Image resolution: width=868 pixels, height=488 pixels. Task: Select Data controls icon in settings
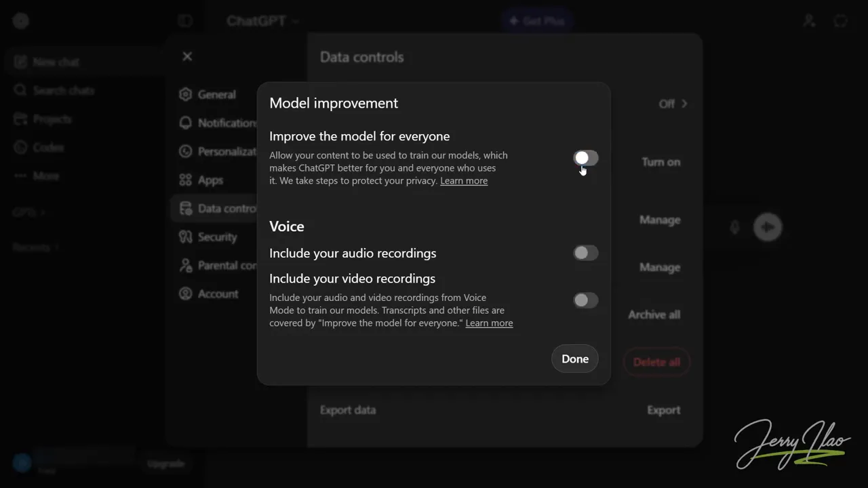185,208
